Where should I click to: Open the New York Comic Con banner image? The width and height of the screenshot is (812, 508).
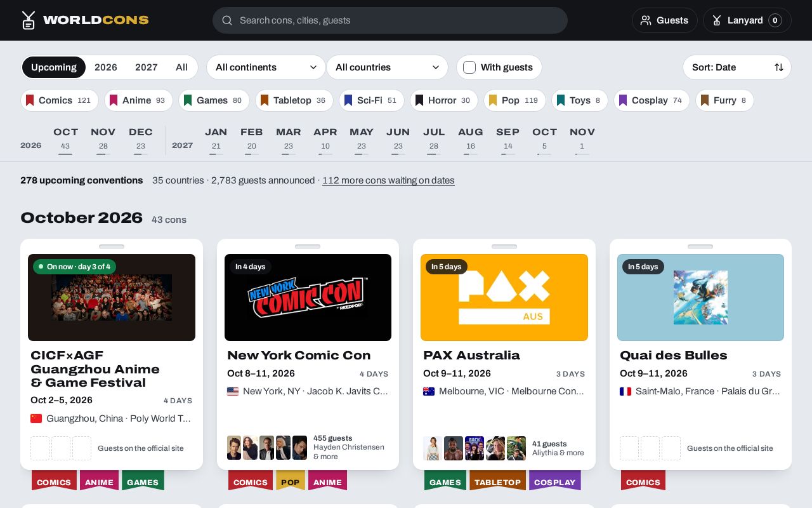[x=308, y=297]
